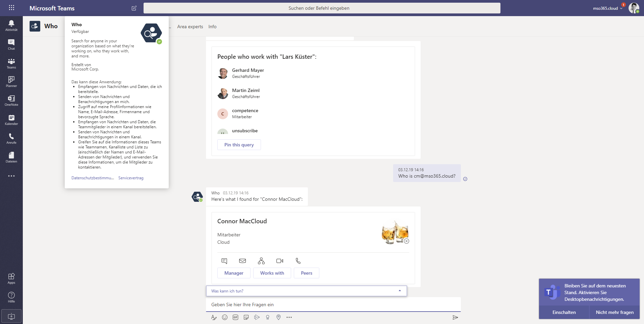The image size is (644, 324).
Task: Open the Planner app
Action: (11, 82)
